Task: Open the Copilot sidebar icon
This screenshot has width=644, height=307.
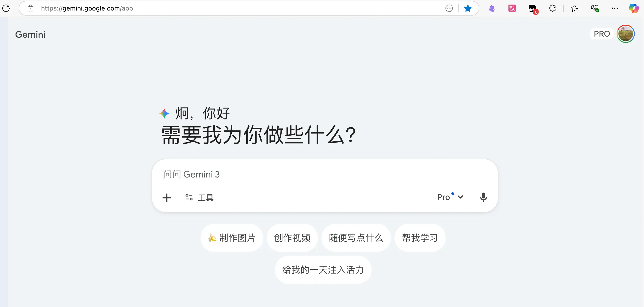Action: pyautogui.click(x=634, y=8)
